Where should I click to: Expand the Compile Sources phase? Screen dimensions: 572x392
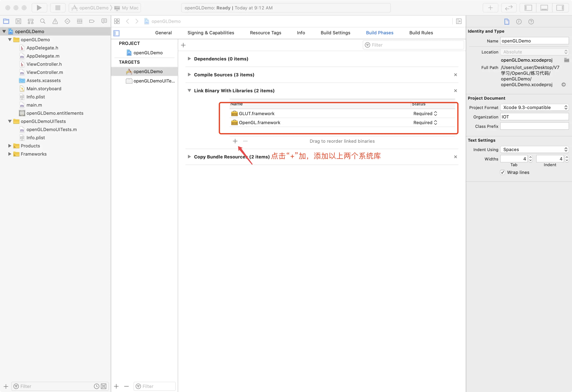pos(189,75)
